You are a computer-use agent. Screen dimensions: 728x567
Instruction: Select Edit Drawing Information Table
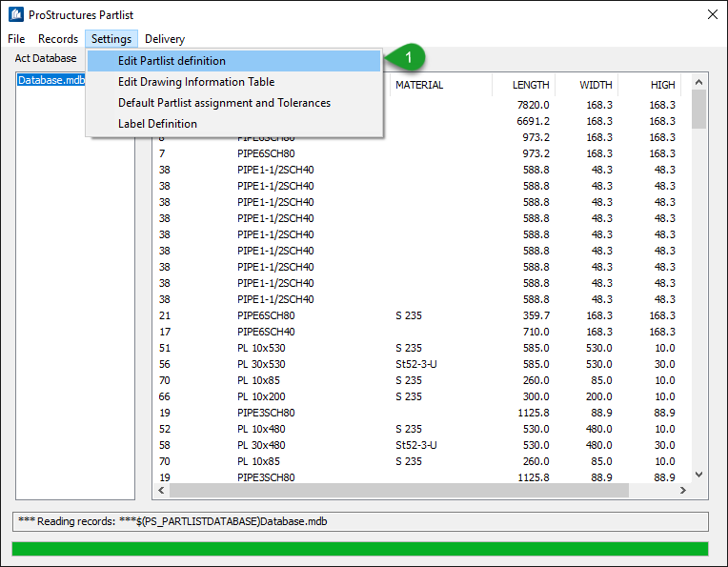[x=195, y=82]
